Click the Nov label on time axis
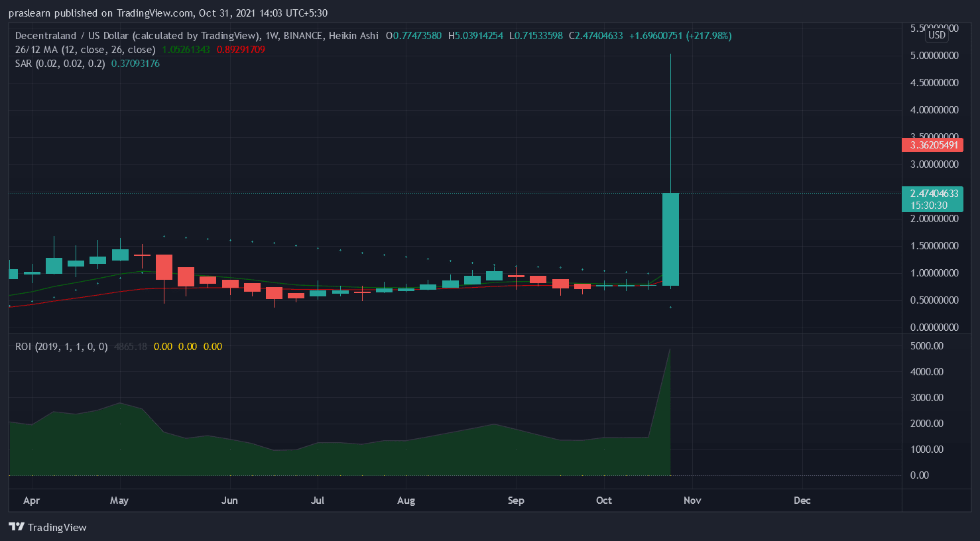 click(692, 501)
